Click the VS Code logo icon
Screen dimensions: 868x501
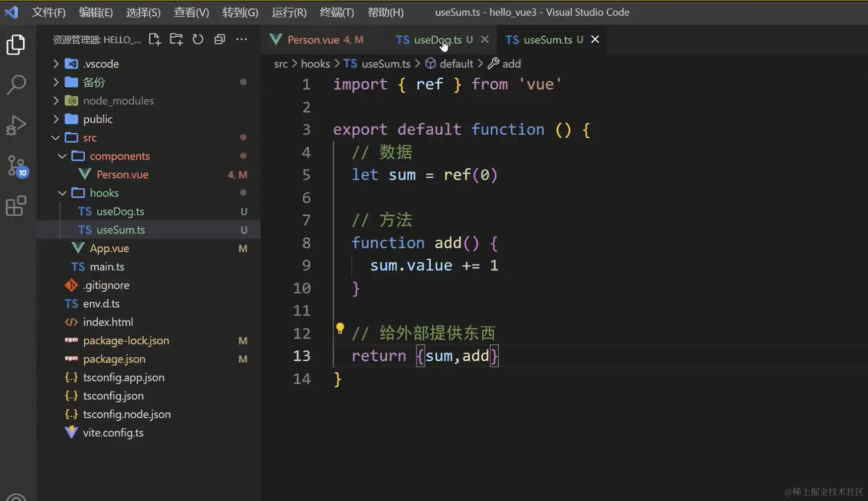(12, 12)
